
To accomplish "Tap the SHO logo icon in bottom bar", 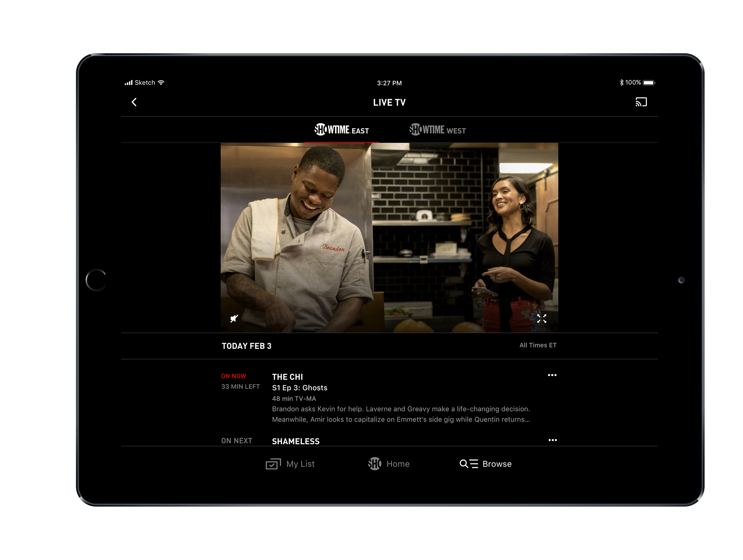I will click(x=375, y=464).
